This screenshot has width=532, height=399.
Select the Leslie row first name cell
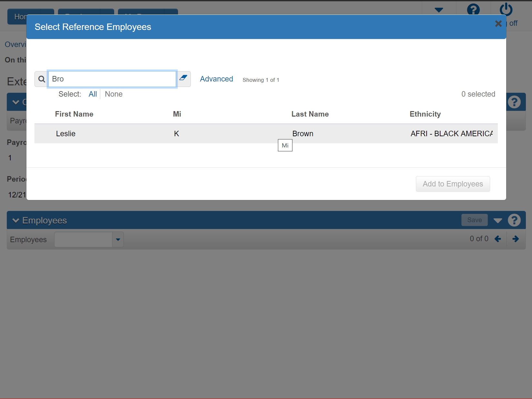point(66,134)
